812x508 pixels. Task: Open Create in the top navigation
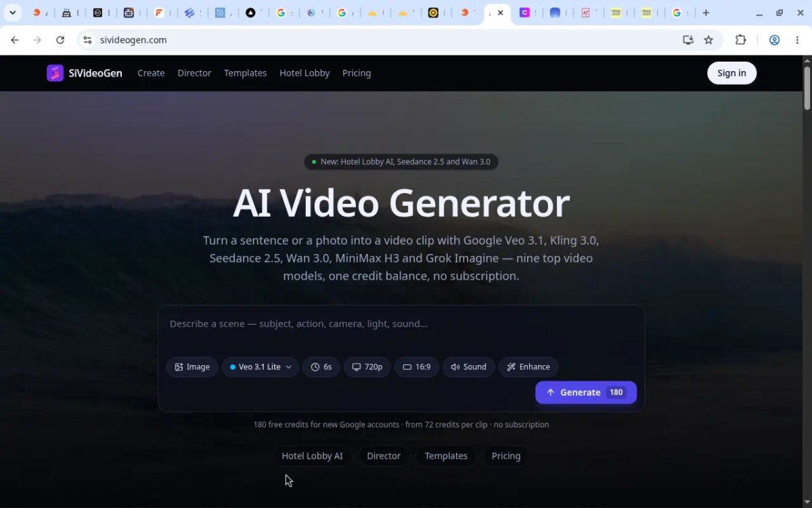click(x=151, y=73)
